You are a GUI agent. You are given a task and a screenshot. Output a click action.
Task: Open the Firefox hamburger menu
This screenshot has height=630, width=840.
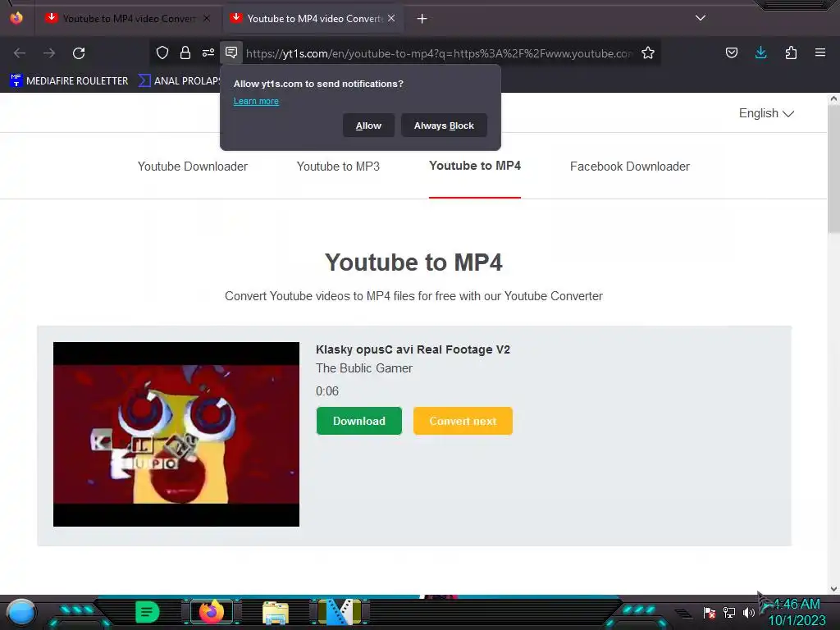[x=820, y=52]
